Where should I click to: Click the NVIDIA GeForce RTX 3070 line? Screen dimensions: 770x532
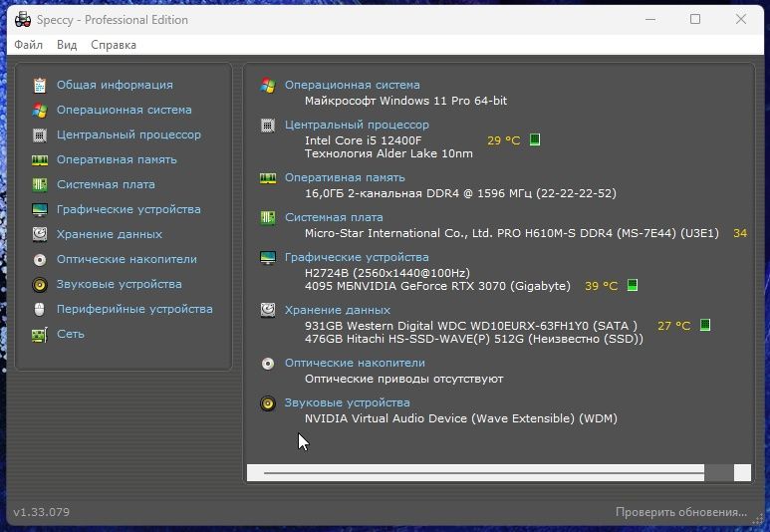pyautogui.click(x=437, y=286)
